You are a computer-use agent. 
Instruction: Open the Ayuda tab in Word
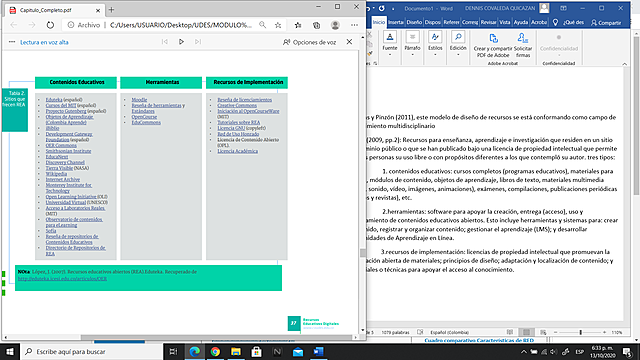pyautogui.click(x=521, y=22)
